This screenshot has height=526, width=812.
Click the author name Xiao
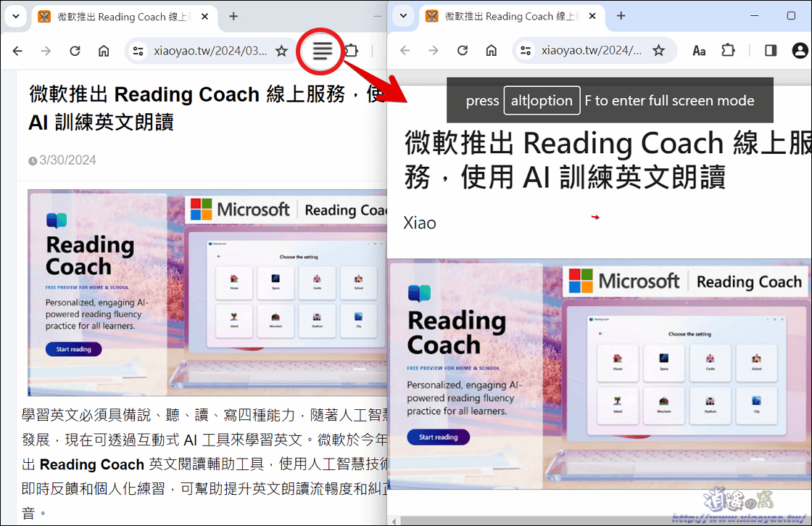pyautogui.click(x=420, y=223)
